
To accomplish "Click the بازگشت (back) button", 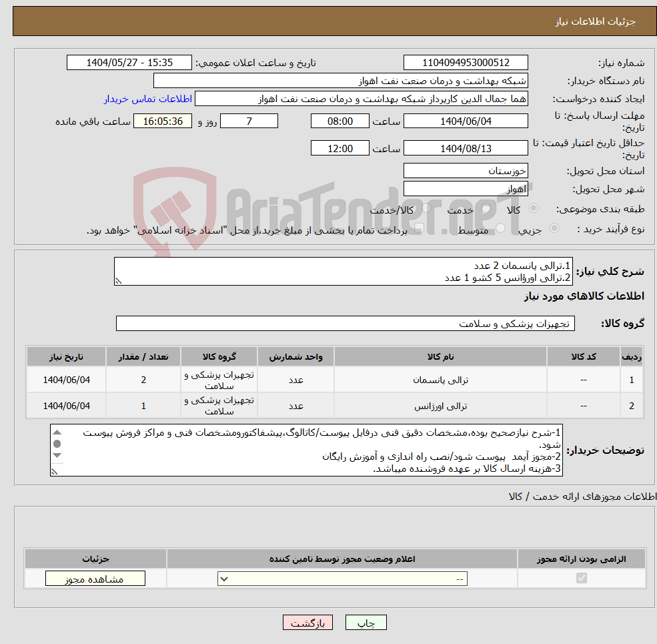I will 307,623.
